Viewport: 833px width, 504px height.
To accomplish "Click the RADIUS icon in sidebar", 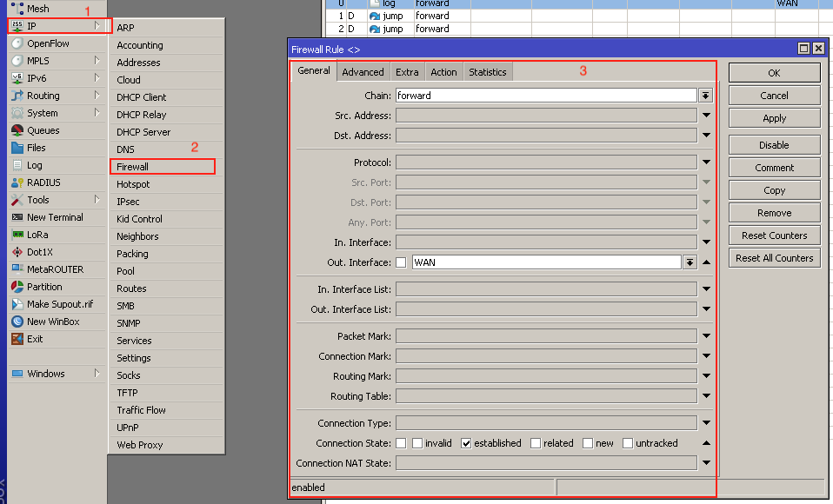I will click(x=17, y=182).
